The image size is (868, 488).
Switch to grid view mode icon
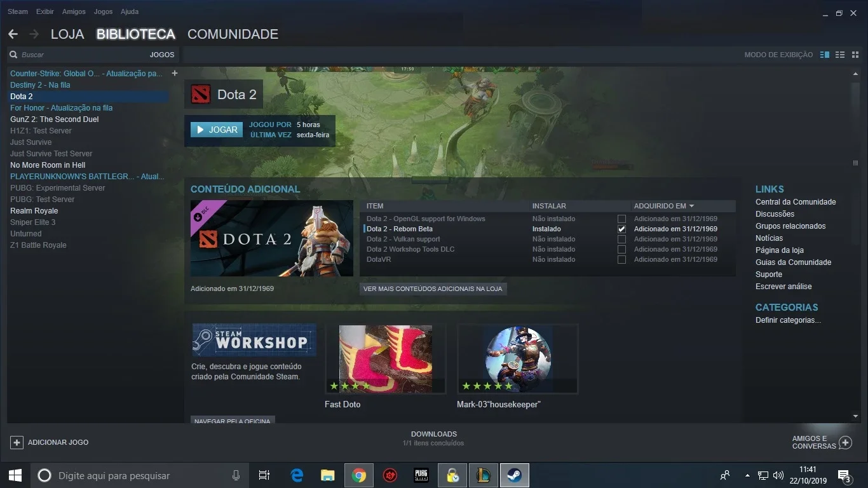(x=854, y=55)
